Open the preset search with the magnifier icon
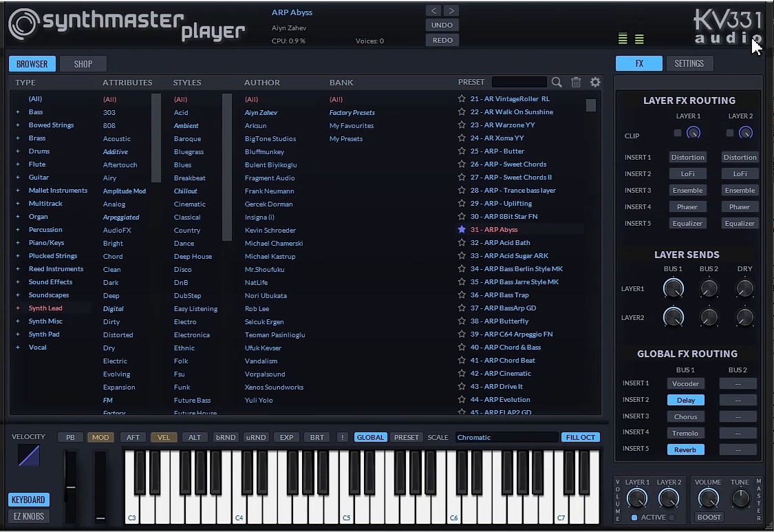The width and height of the screenshot is (774, 532). click(557, 82)
